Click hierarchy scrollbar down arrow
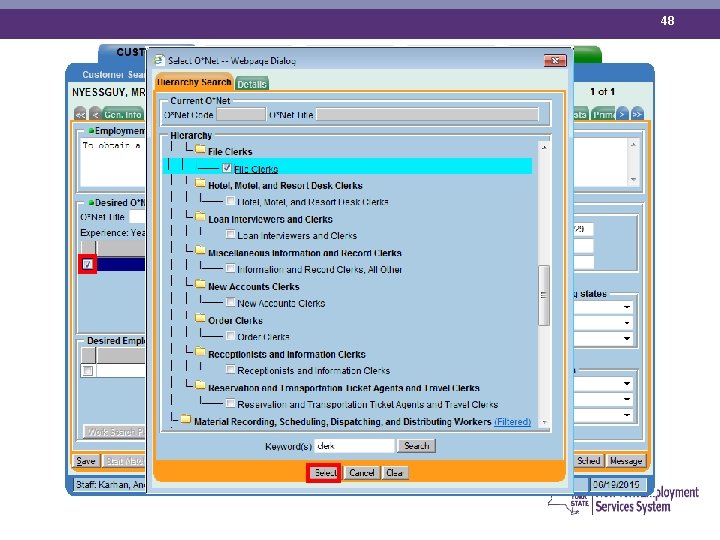Screen dimensions: 720x540 click(544, 422)
